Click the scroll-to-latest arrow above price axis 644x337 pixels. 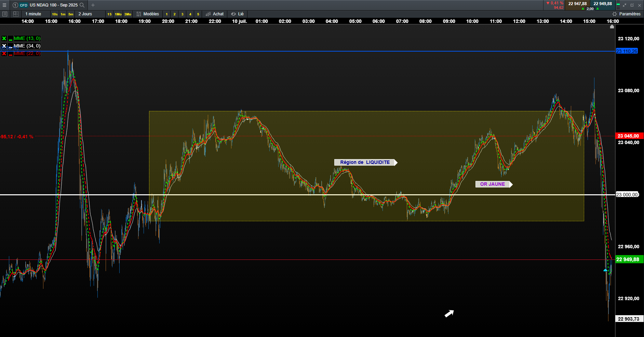(x=612, y=27)
